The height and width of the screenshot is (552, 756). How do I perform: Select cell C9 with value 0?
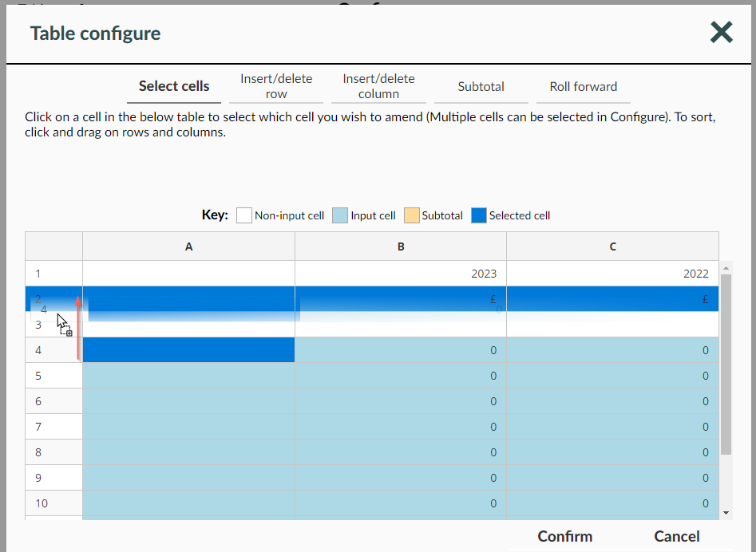pos(612,478)
